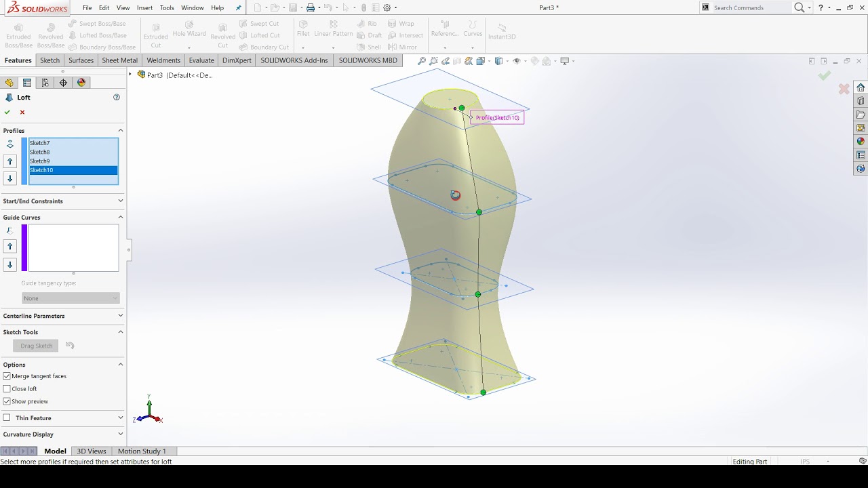Cancel the Loft with red X
The height and width of the screenshot is (488, 868).
tap(22, 113)
